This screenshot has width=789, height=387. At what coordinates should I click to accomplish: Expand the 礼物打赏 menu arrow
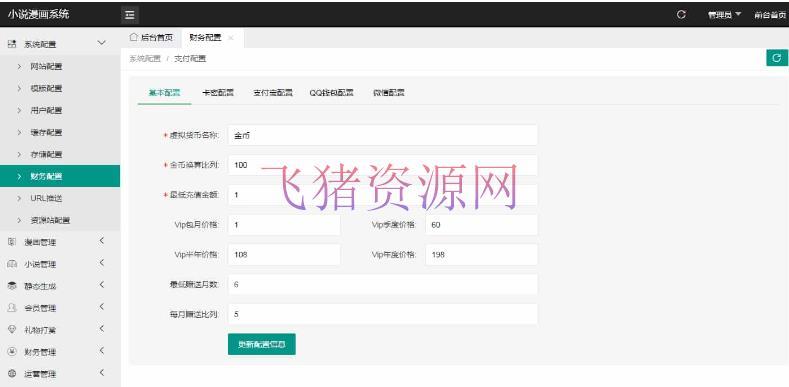(x=101, y=329)
